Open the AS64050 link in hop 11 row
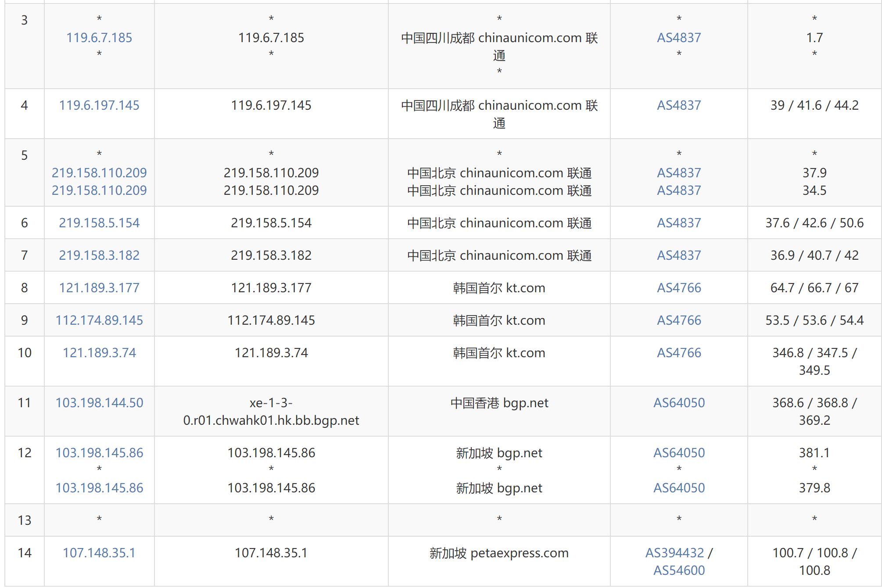882x588 pixels. point(679,403)
